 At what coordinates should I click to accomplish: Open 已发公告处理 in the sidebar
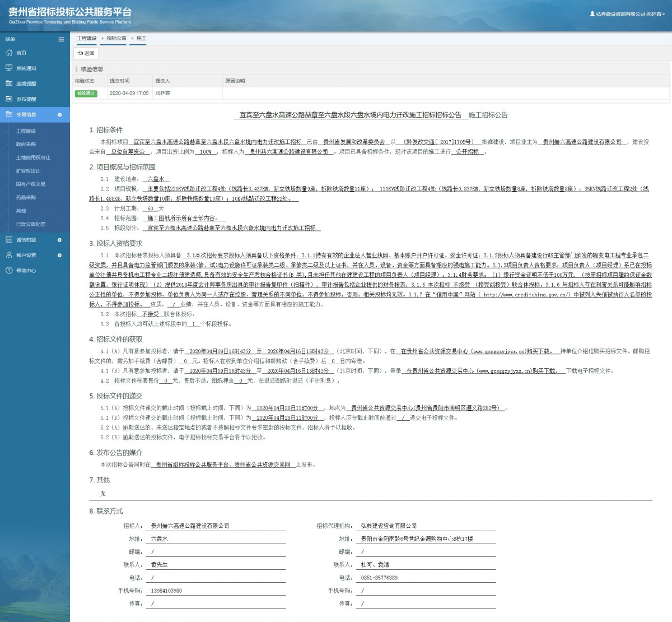(31, 224)
